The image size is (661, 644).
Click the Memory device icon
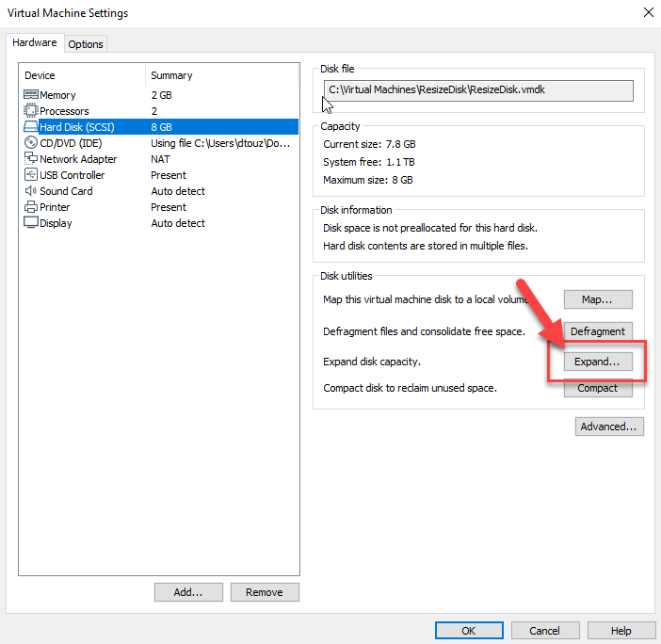click(x=31, y=95)
